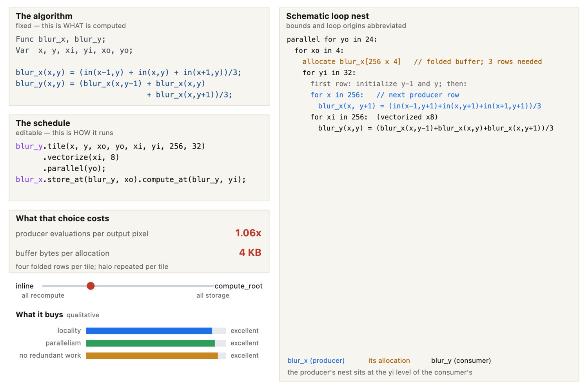This screenshot has height=389, width=588.
Task: Select the "for yi in 32:" loop line
Action: (x=329, y=72)
